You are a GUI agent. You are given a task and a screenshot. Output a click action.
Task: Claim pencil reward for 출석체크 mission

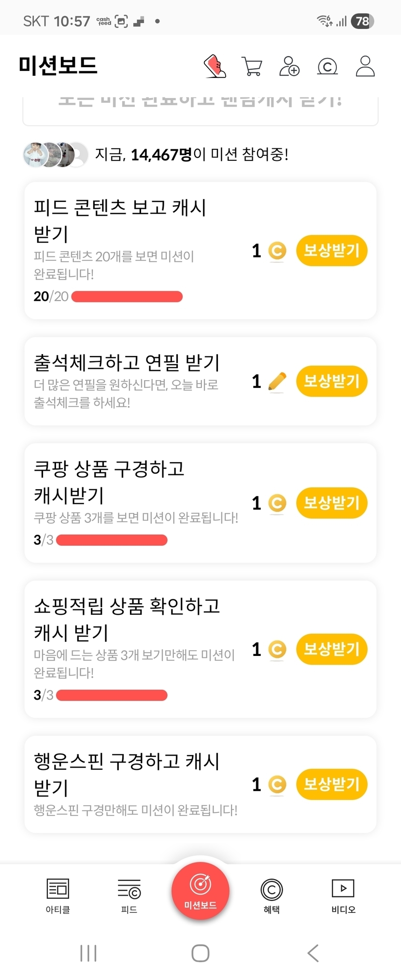coord(331,381)
